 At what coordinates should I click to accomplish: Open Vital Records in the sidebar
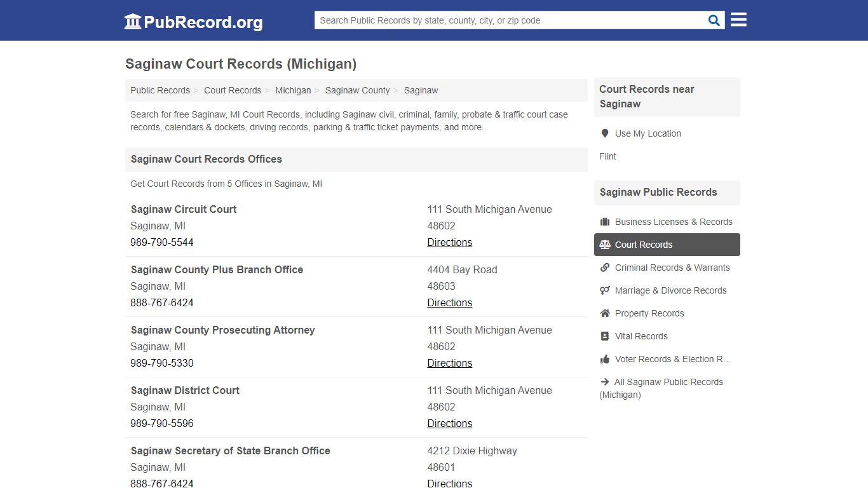(x=641, y=336)
